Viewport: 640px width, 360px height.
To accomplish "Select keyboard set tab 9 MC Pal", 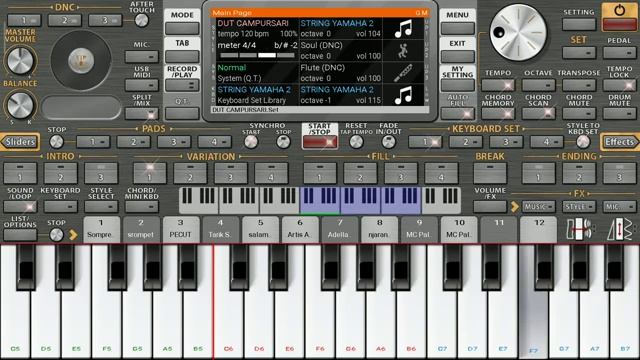I will pos(419,229).
